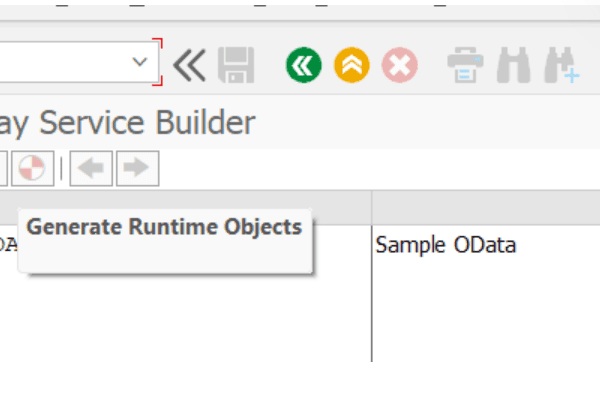The image size is (600, 393).
Task: Go to previous object with left arrow
Action: (x=91, y=168)
